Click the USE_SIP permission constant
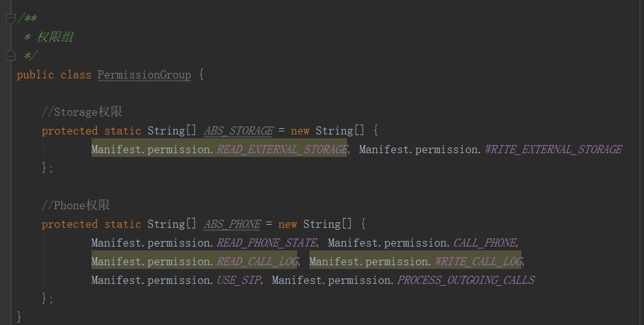Screen dimensions: 644x325 (x=237, y=280)
